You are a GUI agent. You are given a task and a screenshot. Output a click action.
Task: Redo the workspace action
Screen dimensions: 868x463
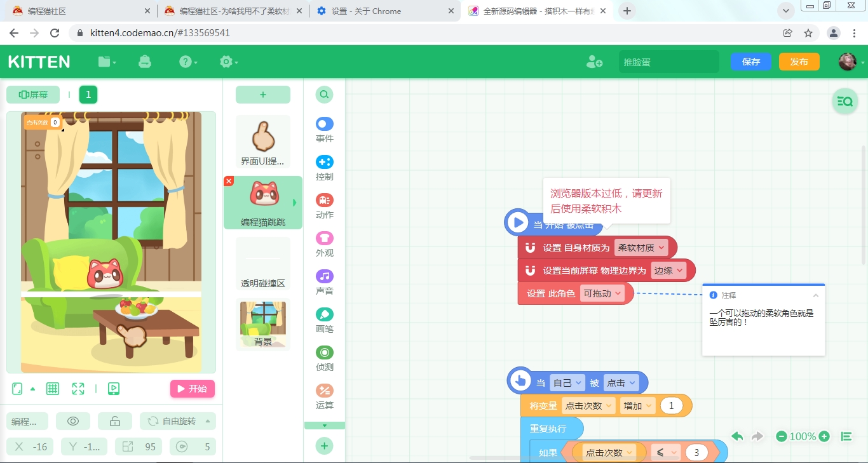point(757,436)
